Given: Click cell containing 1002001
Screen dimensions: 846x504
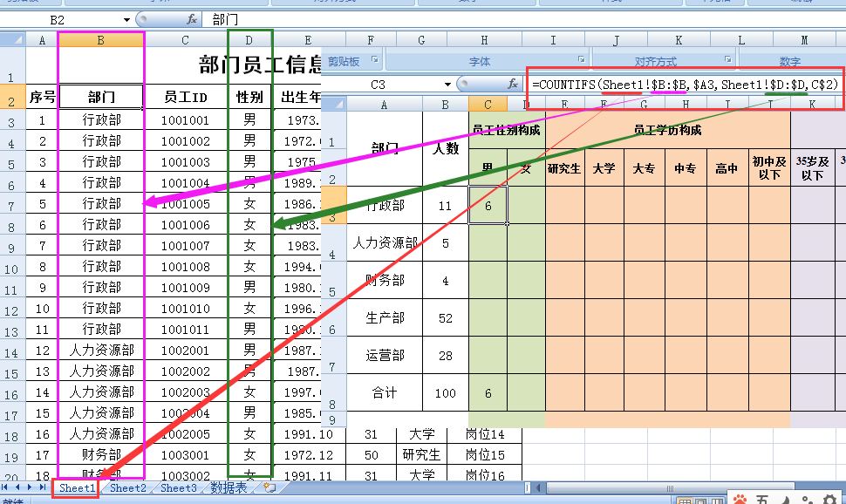Looking at the screenshot, I should coord(185,351).
